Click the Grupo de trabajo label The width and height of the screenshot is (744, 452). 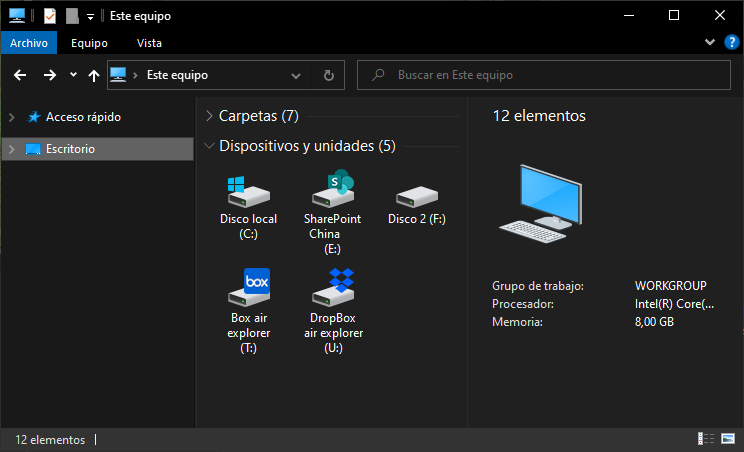pyautogui.click(x=538, y=286)
